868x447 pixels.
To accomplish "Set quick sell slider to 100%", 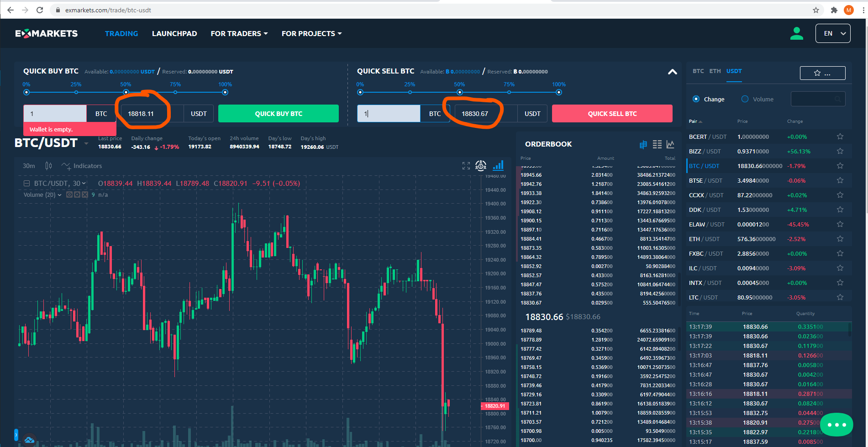I will 559,92.
